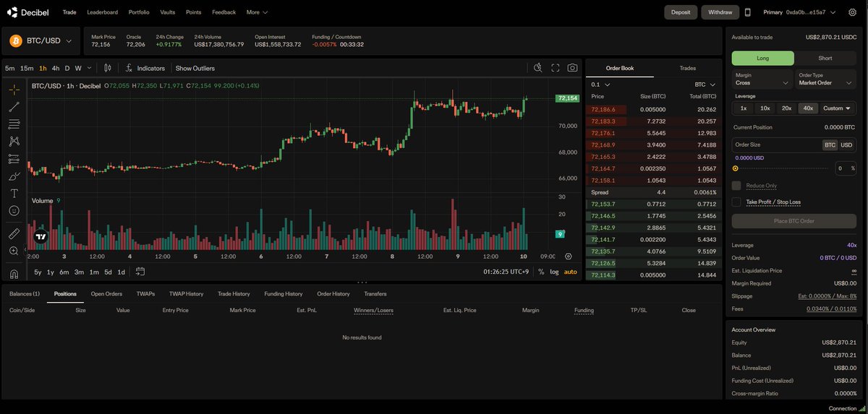Open the BTC size unit dropdown in order book

point(704,85)
